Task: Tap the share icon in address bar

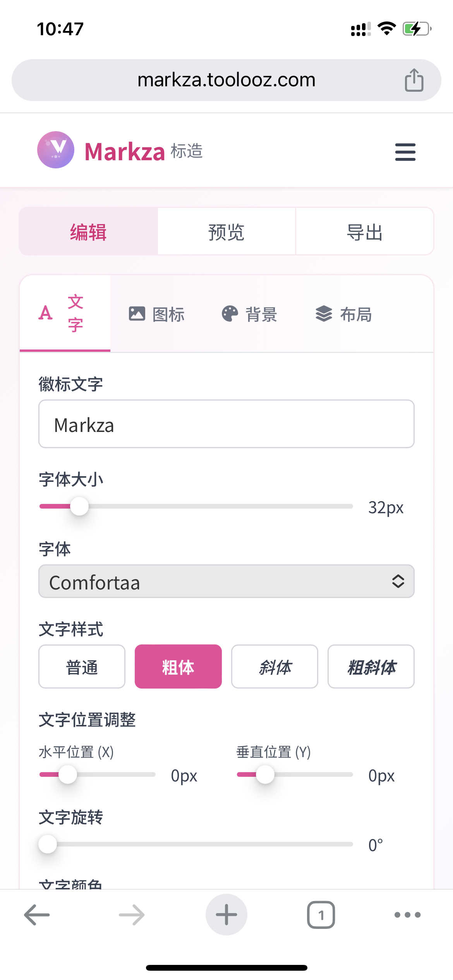Action: [414, 80]
